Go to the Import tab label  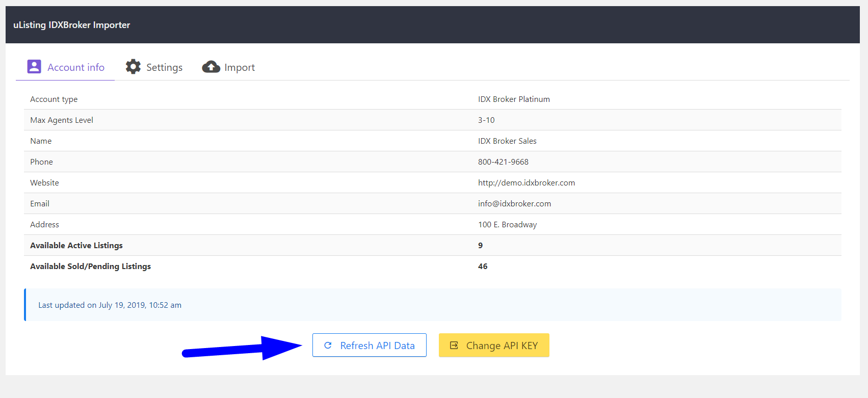(x=240, y=67)
